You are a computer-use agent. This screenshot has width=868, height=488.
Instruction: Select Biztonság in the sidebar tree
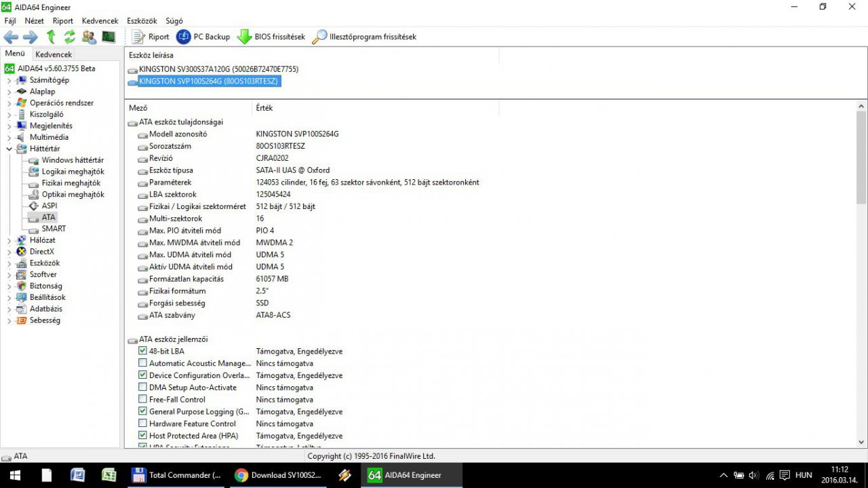pos(45,286)
